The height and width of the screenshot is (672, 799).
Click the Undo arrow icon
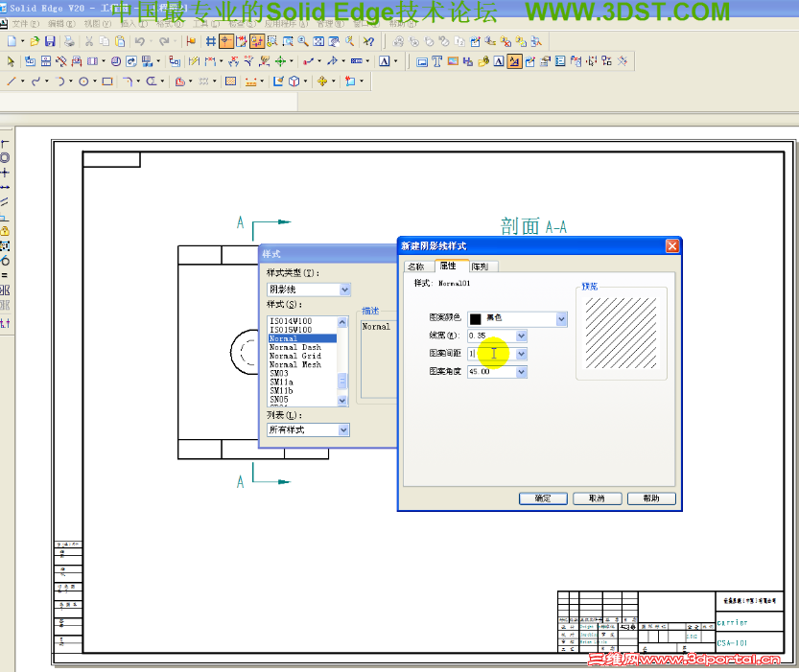140,41
